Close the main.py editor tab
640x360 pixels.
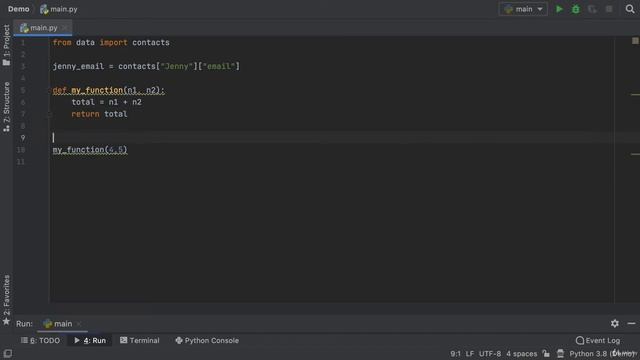point(64,28)
